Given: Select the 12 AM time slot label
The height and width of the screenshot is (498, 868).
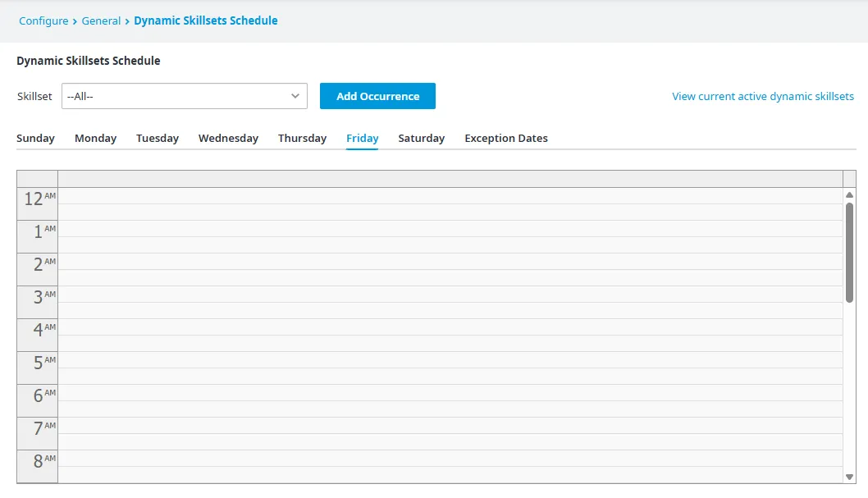Looking at the screenshot, I should [x=38, y=204].
